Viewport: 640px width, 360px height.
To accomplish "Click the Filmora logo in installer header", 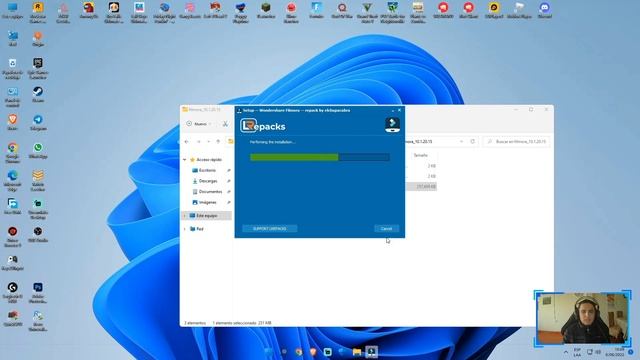I will (392, 124).
